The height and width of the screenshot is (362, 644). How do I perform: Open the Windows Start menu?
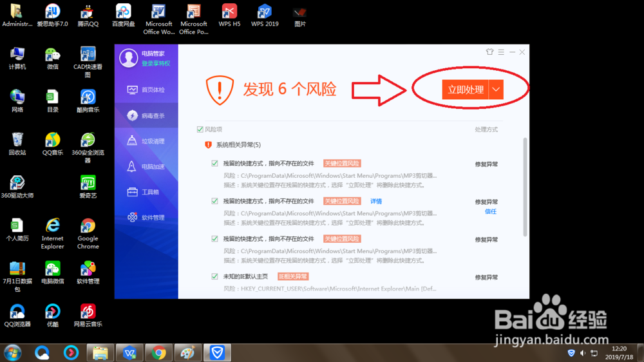(12, 353)
